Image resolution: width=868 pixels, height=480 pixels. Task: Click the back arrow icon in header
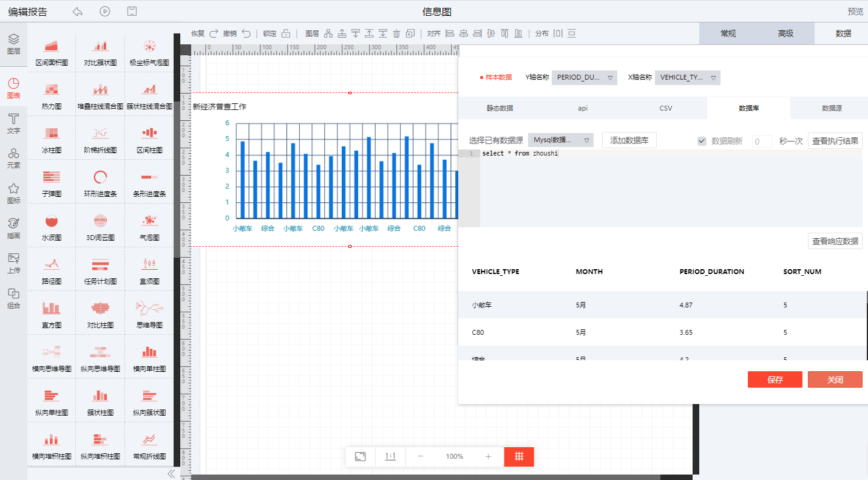pos(77,12)
